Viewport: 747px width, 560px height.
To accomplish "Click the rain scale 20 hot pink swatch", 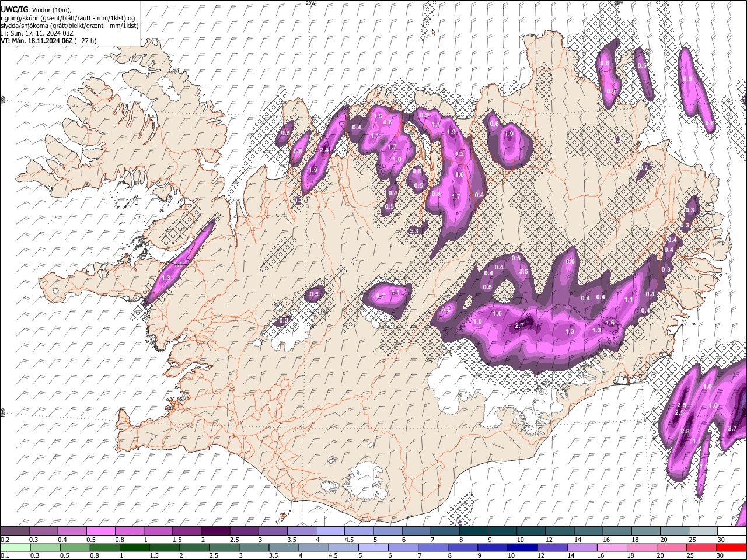I will [672, 547].
